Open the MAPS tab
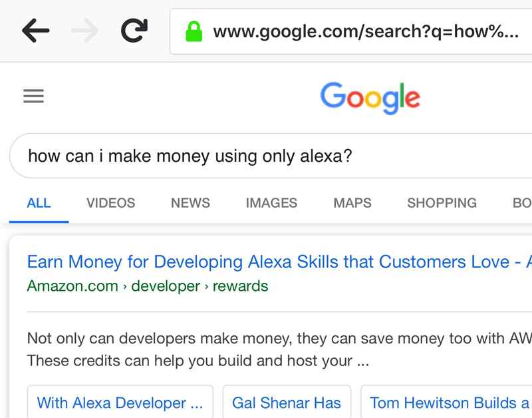This screenshot has width=532, height=418. click(352, 203)
